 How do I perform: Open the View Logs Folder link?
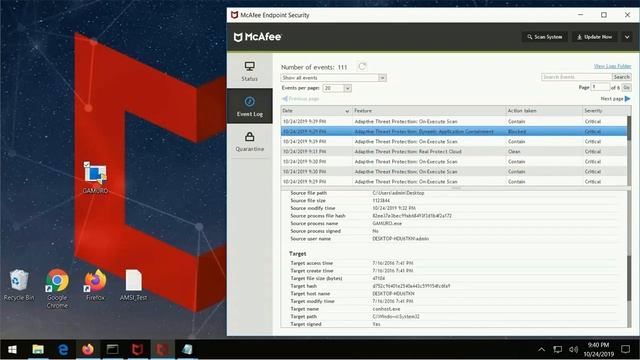tap(612, 66)
